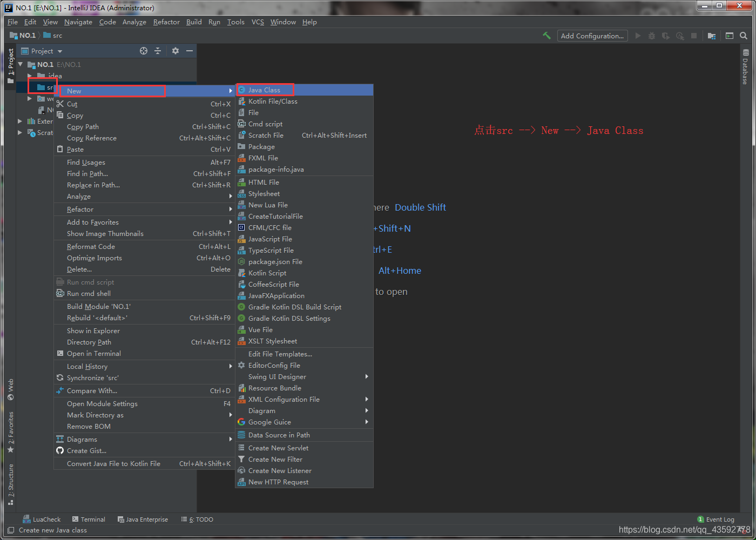Image resolution: width=756 pixels, height=540 pixels.
Task: Open the Tools menu
Action: tap(235, 22)
